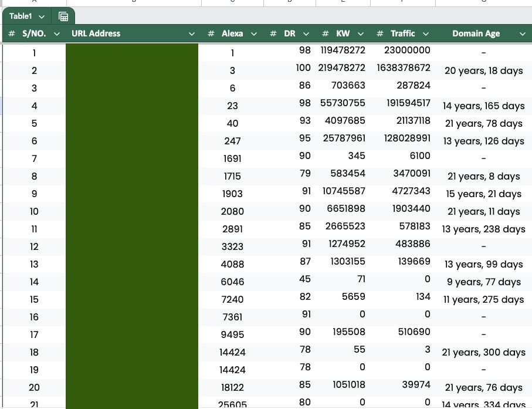Select the Alexa cell 247

tap(232, 141)
